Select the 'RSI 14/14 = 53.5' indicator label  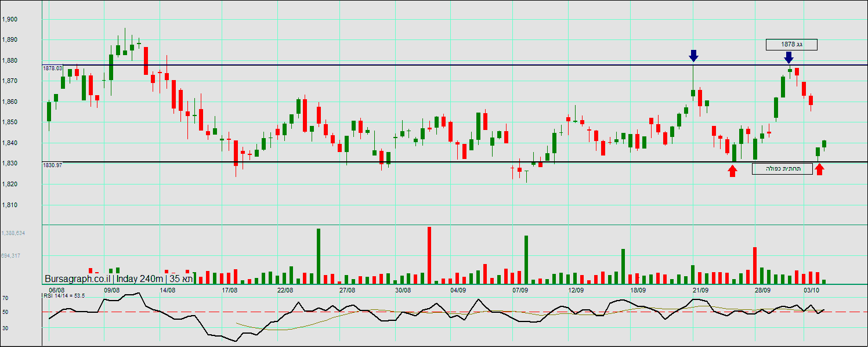point(64,295)
